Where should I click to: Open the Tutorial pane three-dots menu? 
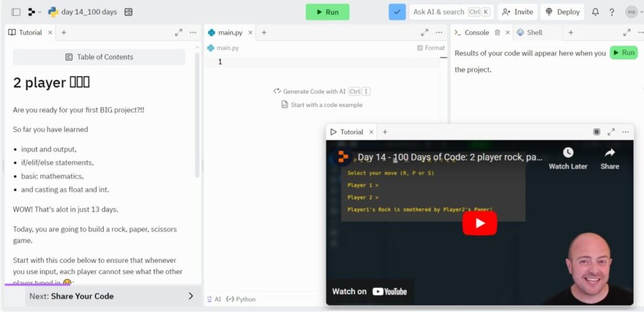[x=193, y=33]
